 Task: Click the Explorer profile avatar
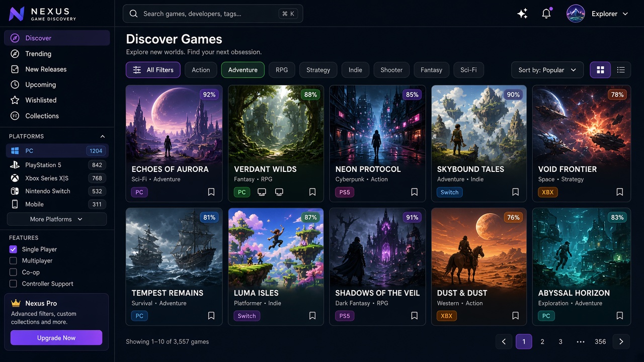[576, 14]
